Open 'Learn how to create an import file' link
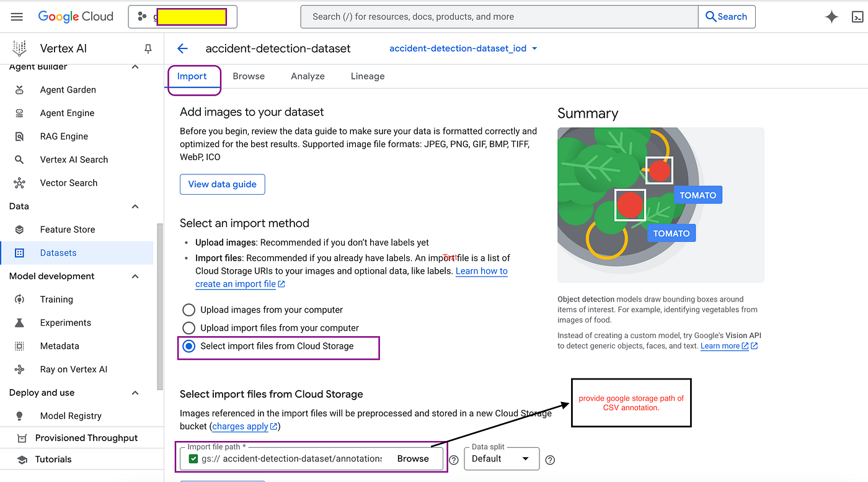 (x=352, y=277)
